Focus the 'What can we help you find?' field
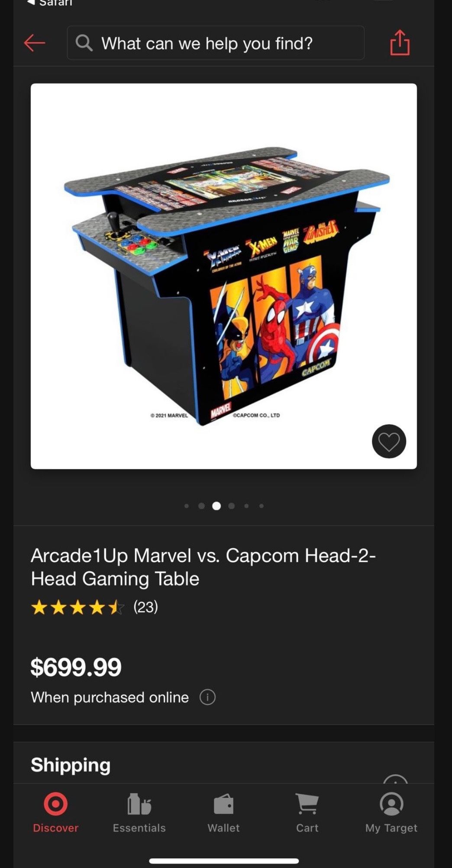The width and height of the screenshot is (452, 868). 216,43
